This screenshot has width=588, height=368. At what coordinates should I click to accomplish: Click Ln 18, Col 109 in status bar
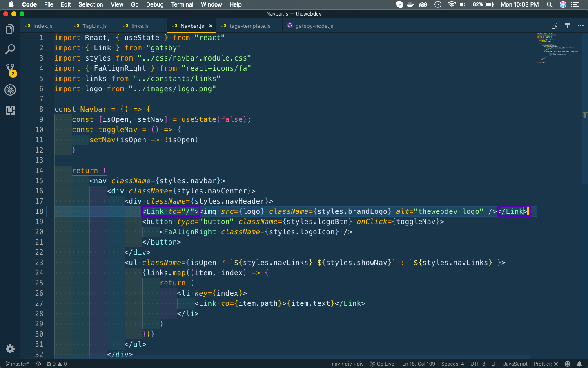[419, 364]
